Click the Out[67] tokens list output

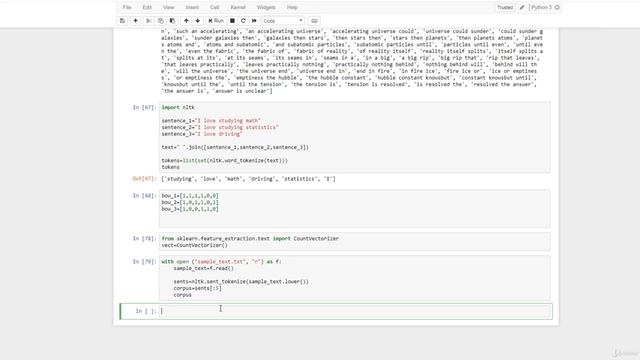pyautogui.click(x=248, y=179)
